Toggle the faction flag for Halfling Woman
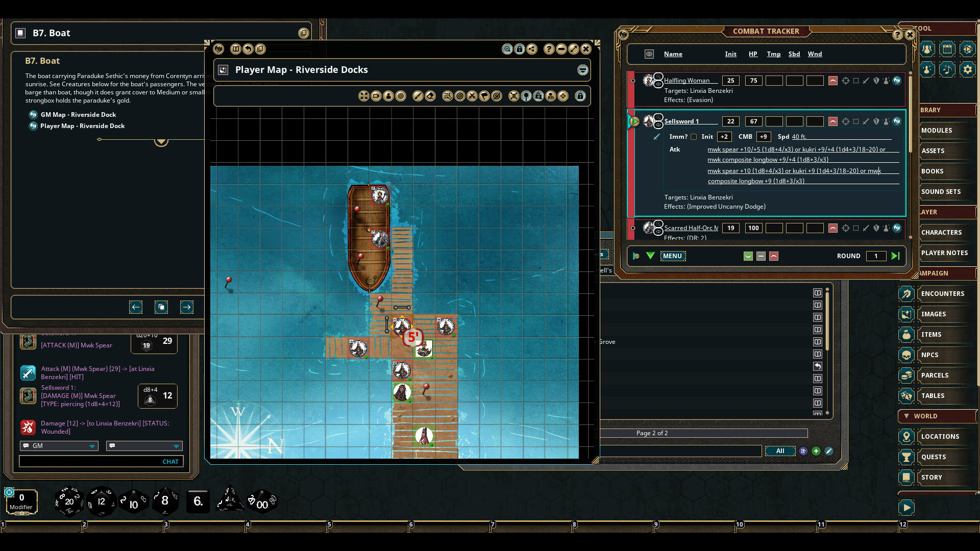980x551 pixels. [x=834, y=81]
